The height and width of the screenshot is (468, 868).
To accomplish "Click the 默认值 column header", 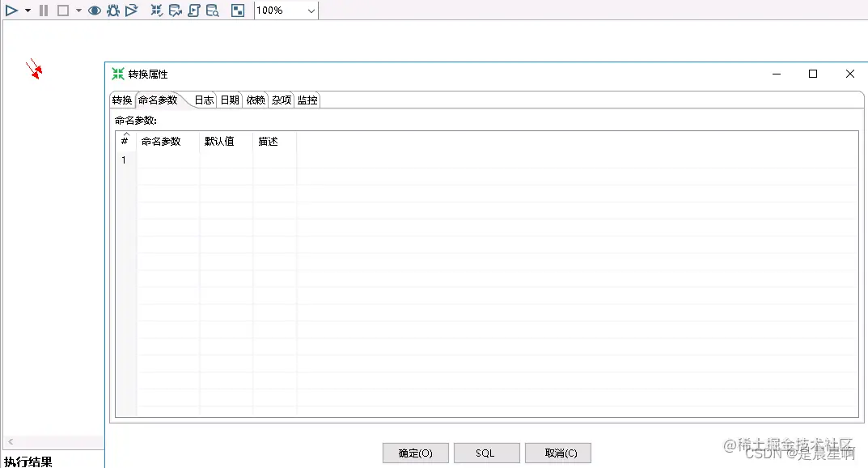I will [x=227, y=141].
